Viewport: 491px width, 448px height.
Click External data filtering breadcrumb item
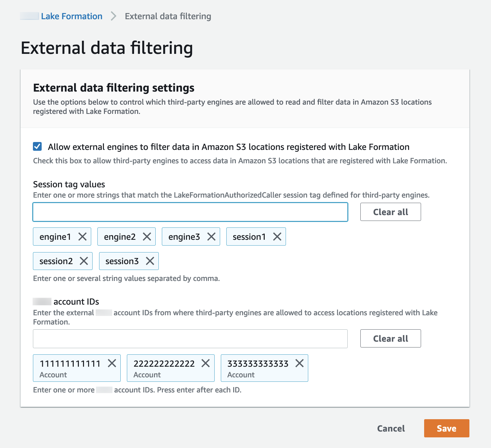pos(168,16)
